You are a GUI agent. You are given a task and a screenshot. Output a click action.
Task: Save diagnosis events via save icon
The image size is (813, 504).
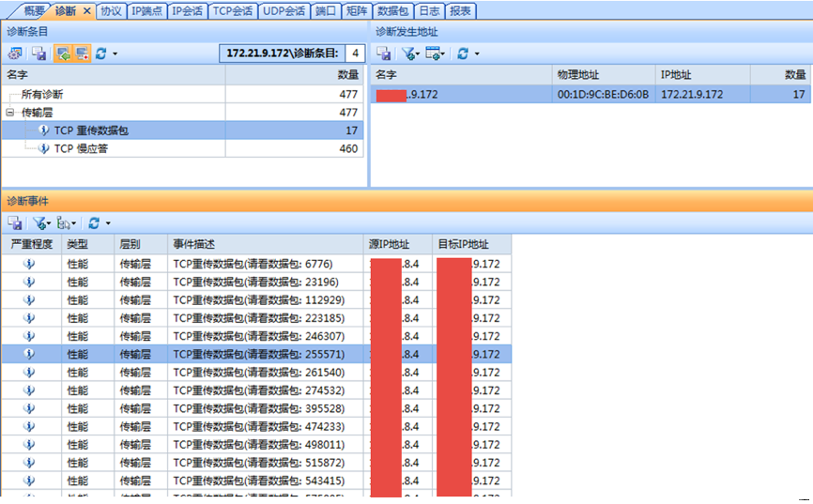15,223
